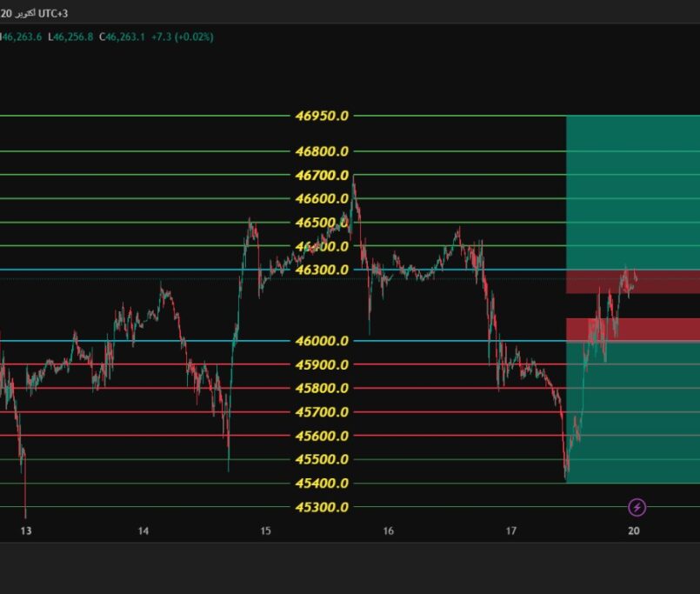Click the 46000.0 price level label

(322, 341)
